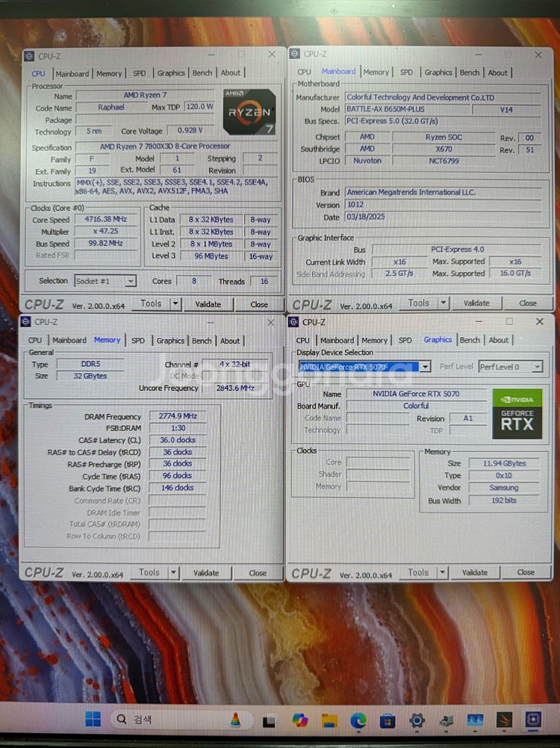Click the NCT6799 LPCIO value
This screenshot has height=748, width=560.
[444, 161]
